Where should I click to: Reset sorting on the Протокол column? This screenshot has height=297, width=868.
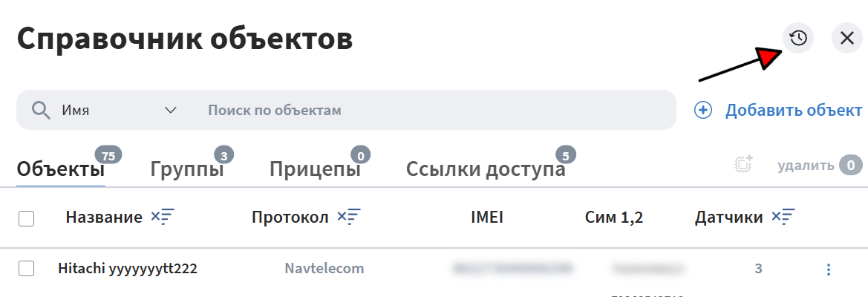349,218
